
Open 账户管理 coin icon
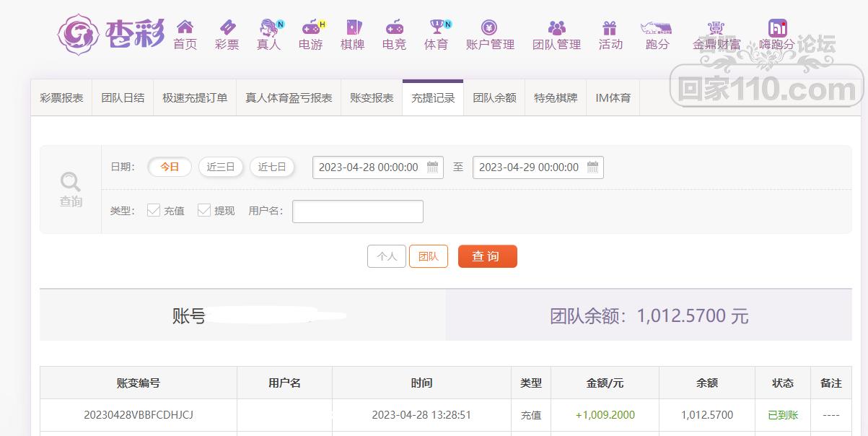coord(490,27)
